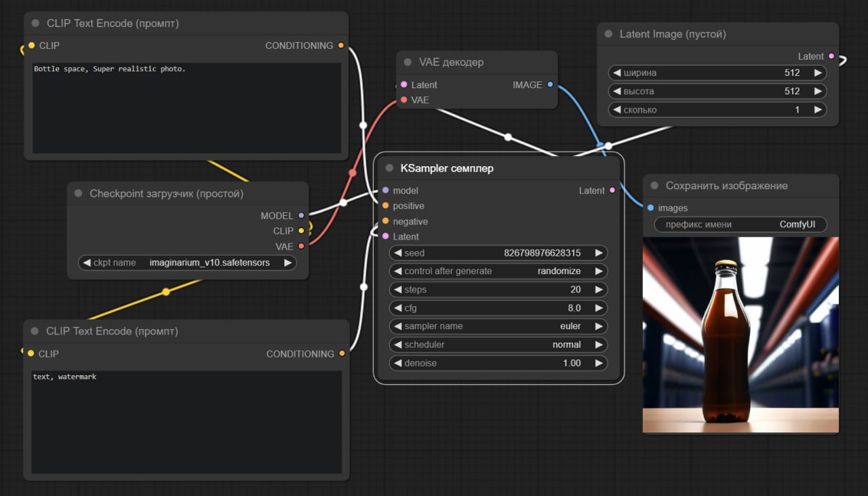Collapse the KSampler node using its title dot
The width and height of the screenshot is (868, 496).
click(389, 168)
